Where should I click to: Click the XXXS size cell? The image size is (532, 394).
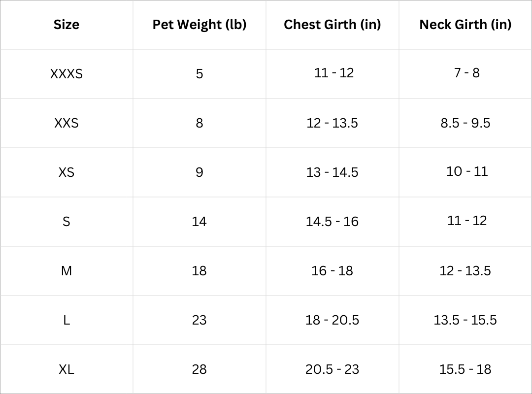(x=66, y=74)
